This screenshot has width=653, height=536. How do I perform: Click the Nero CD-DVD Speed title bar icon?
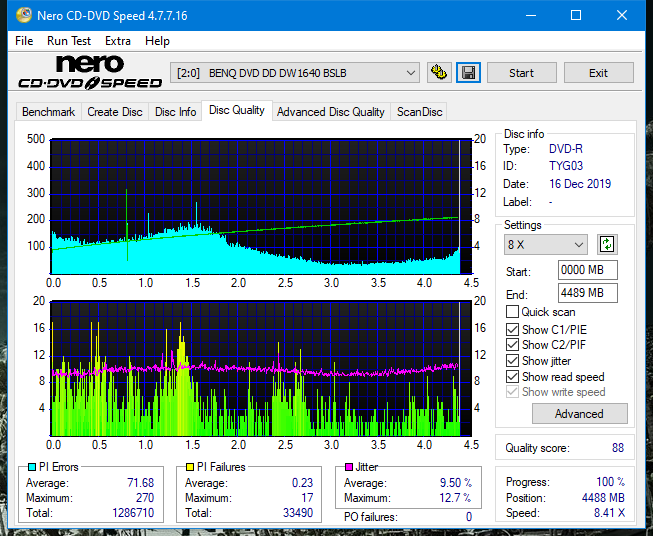click(x=24, y=15)
